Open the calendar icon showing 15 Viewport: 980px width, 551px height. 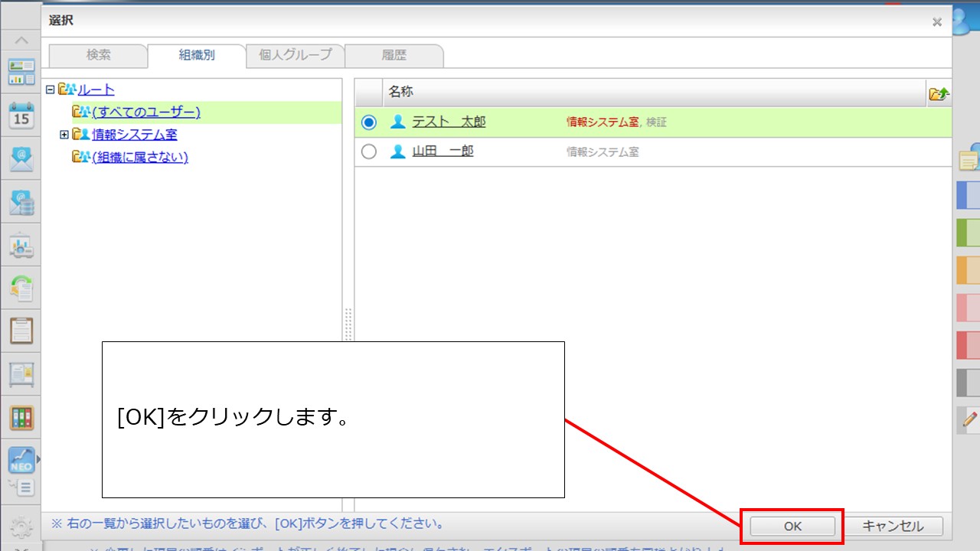tap(21, 116)
